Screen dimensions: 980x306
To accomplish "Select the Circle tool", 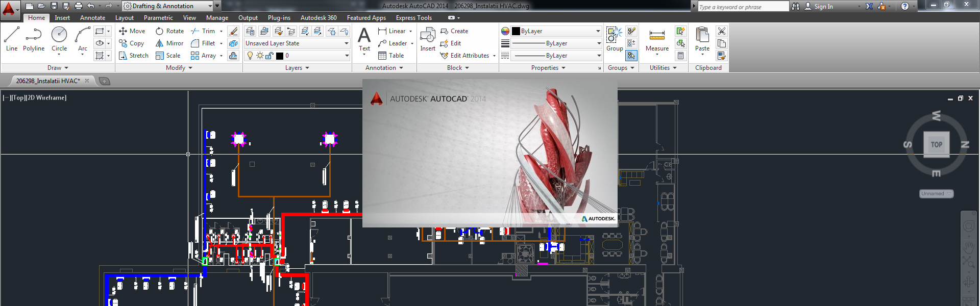I will tap(59, 39).
